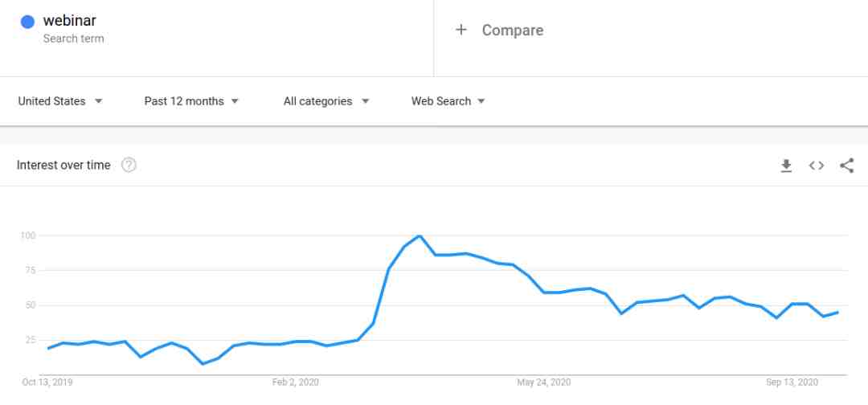Image resolution: width=868 pixels, height=405 pixels.
Task: Share the interest over time chart
Action: click(x=846, y=166)
